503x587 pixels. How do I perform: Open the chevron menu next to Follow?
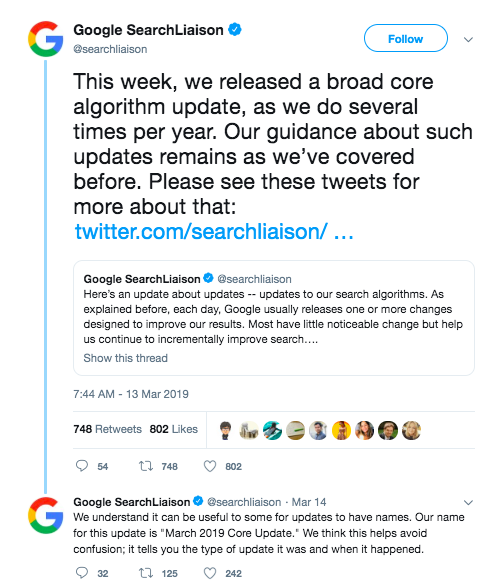(x=468, y=39)
